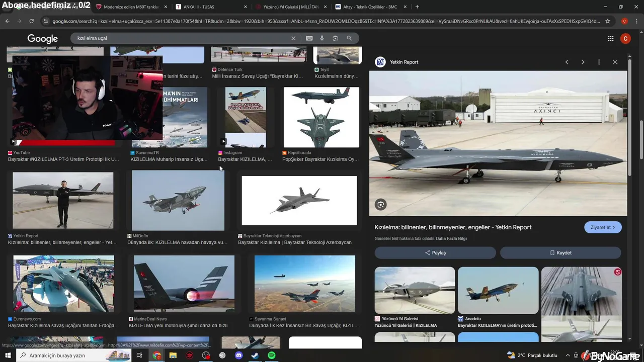This screenshot has height=362, width=644.
Task: Open Savunma Sanayi formation flight result
Action: click(x=305, y=284)
